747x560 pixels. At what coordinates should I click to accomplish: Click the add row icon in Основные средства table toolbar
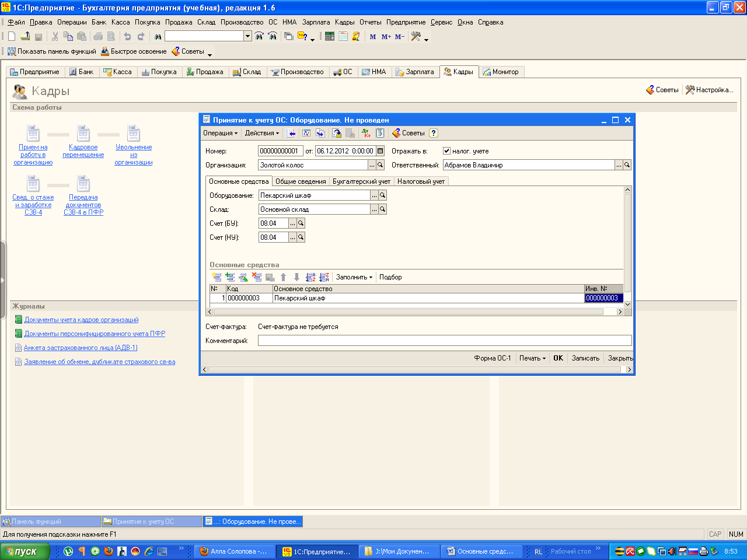coord(217,277)
